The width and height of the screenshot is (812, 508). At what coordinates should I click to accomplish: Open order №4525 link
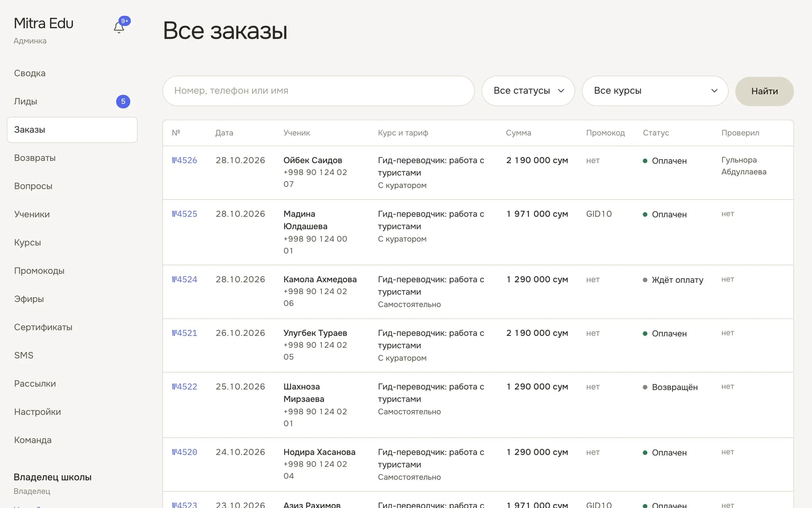(184, 214)
